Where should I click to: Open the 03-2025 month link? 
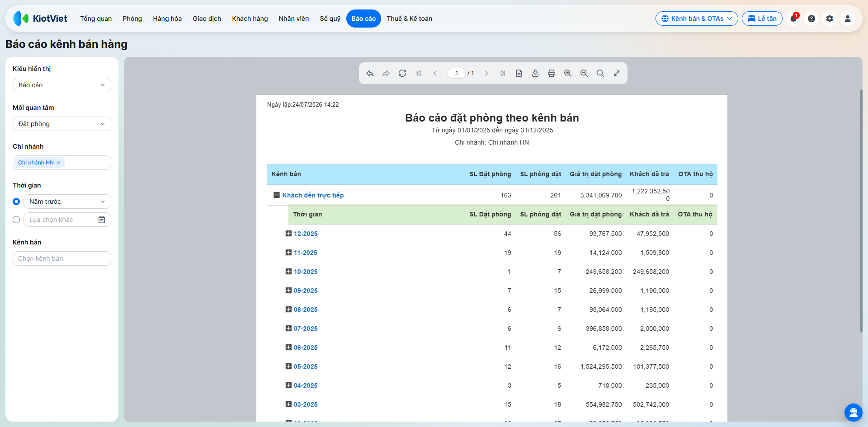pyautogui.click(x=306, y=404)
